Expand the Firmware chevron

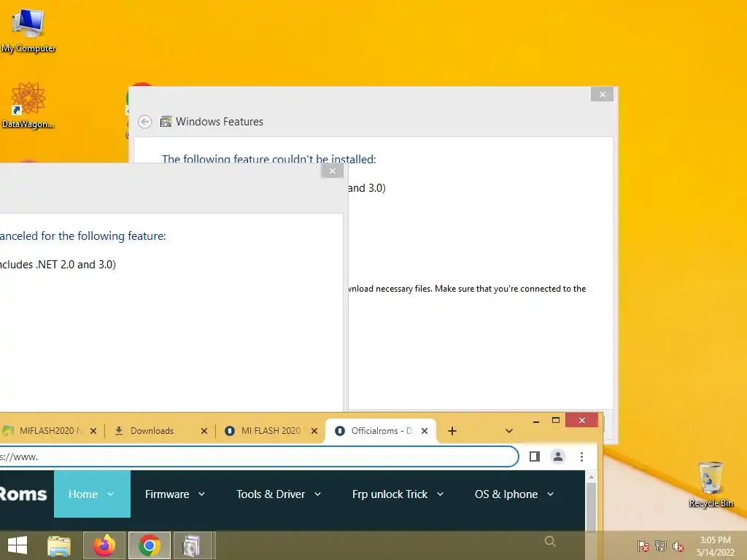click(x=201, y=494)
